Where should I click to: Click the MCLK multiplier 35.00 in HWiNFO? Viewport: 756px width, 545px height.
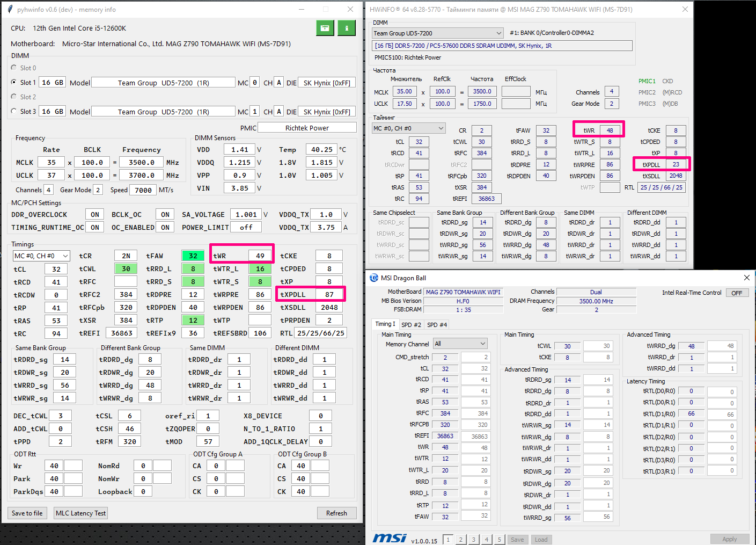click(405, 92)
